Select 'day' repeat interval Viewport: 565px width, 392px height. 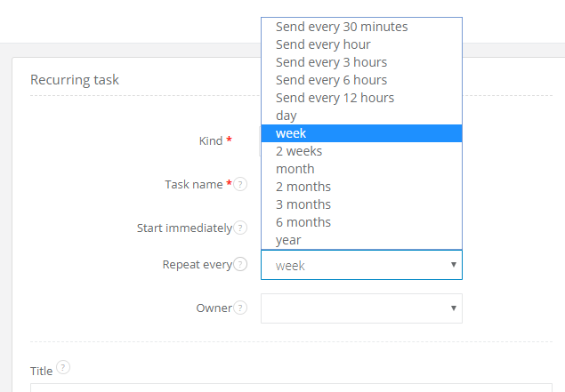click(x=287, y=116)
